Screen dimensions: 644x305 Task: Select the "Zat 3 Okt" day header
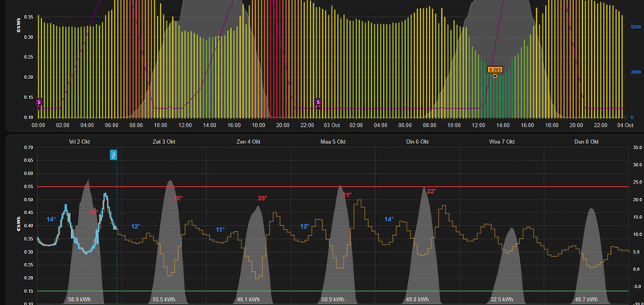[x=164, y=142]
